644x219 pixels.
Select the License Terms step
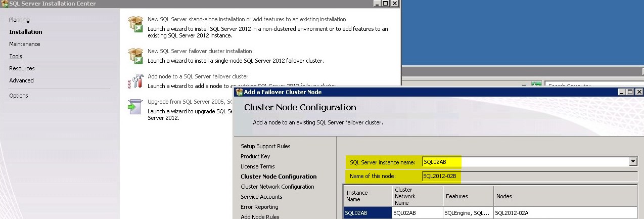[258, 166]
